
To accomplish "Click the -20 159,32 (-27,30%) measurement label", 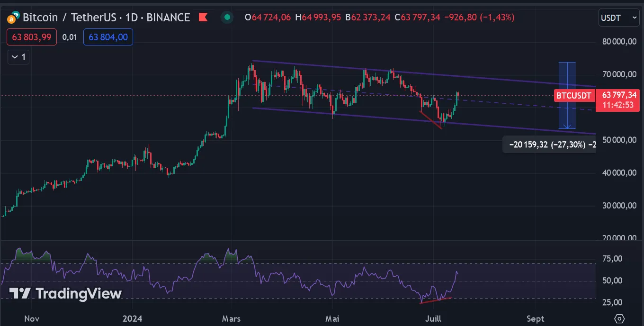I will [x=549, y=145].
